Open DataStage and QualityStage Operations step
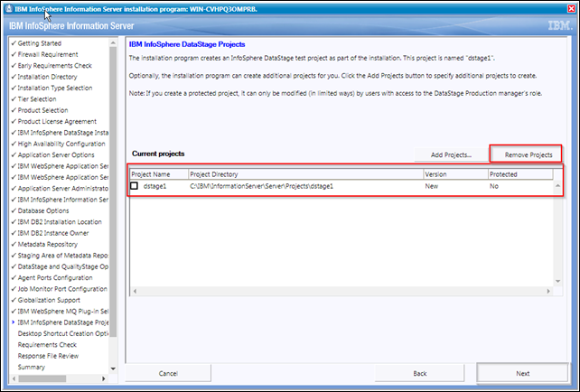Viewport: 580px width, 392px height. (63, 266)
